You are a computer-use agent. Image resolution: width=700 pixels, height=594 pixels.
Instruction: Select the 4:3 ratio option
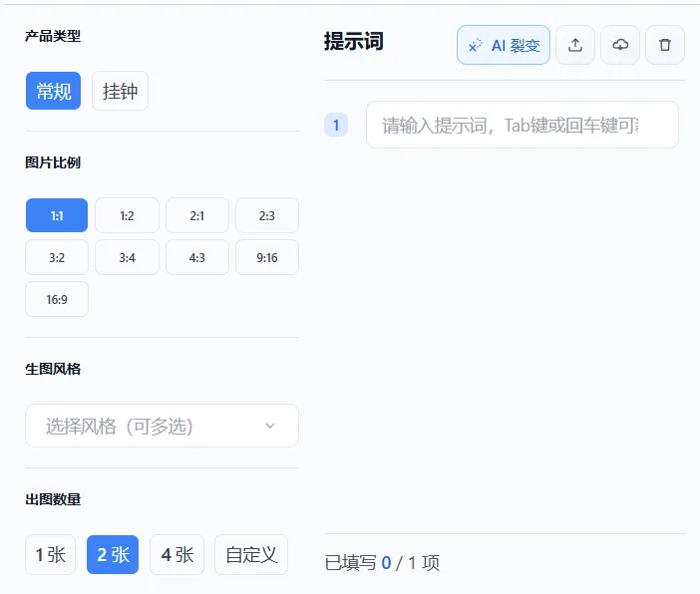(196, 257)
